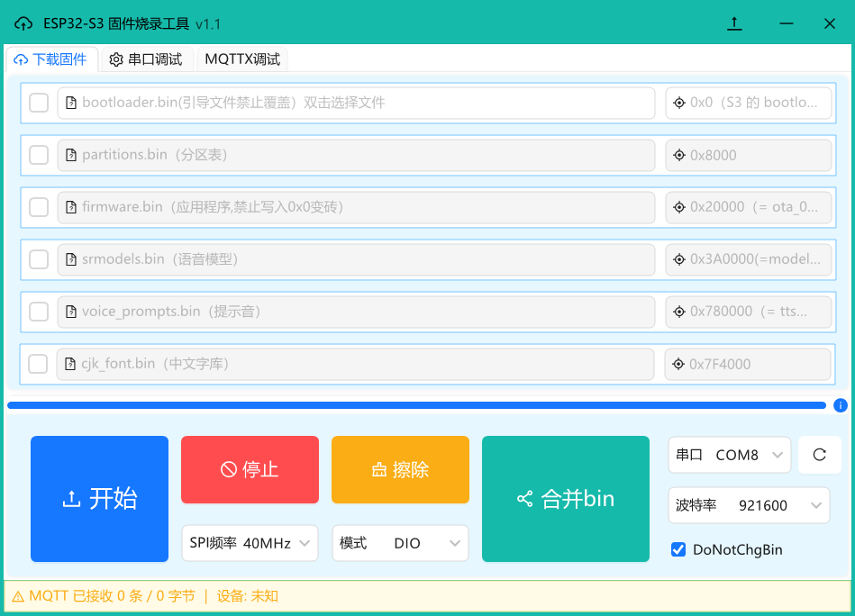855x616 pixels.
Task: Expand the 波特率 921600 baud dropdown
Action: [x=750, y=505]
